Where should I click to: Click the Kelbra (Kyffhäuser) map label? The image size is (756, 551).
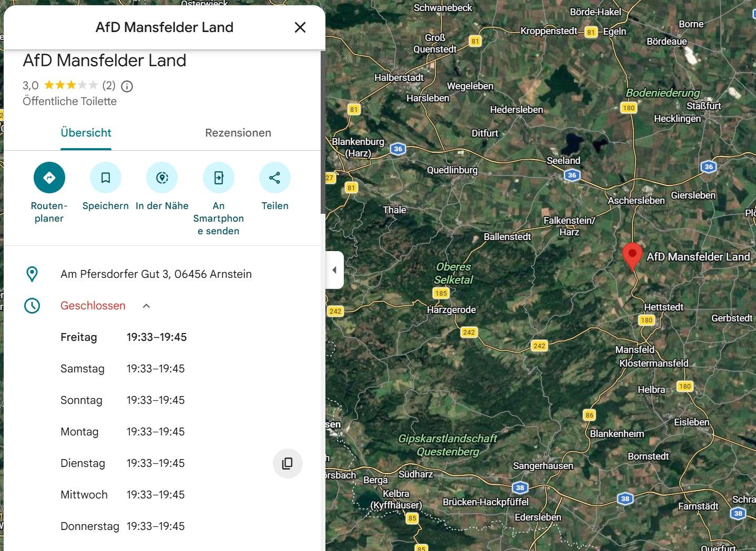[396, 500]
